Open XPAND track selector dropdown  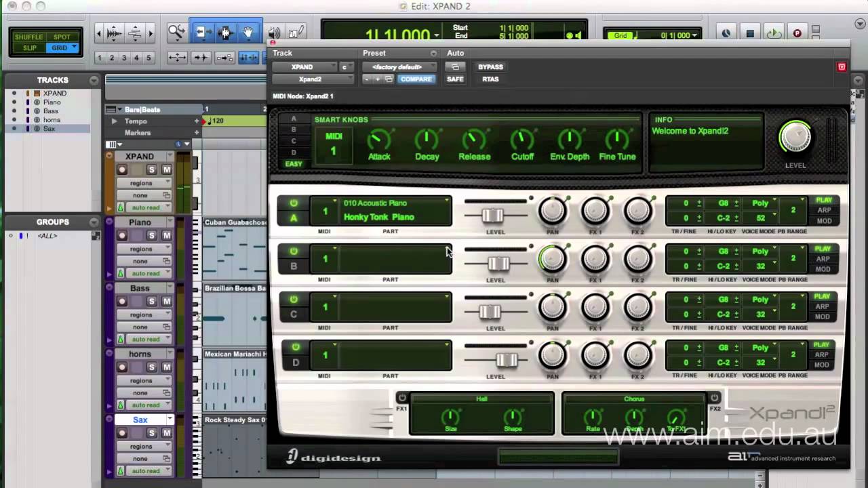[304, 67]
